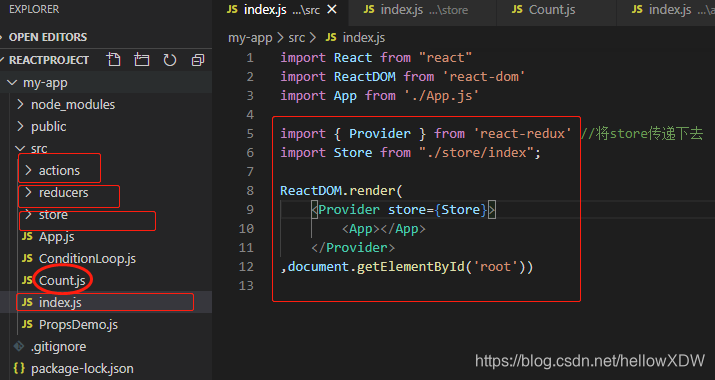Click the 'react-redux' string on line 5
The image size is (715, 380).
(522, 133)
